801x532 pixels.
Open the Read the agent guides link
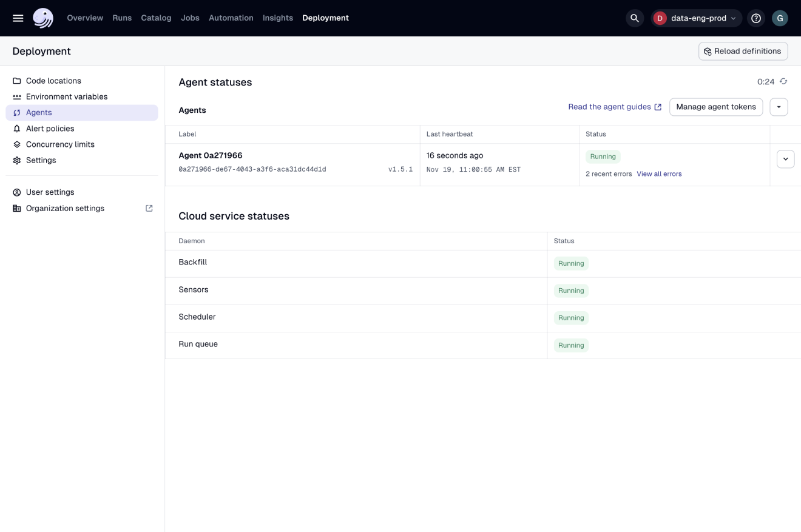pos(610,106)
